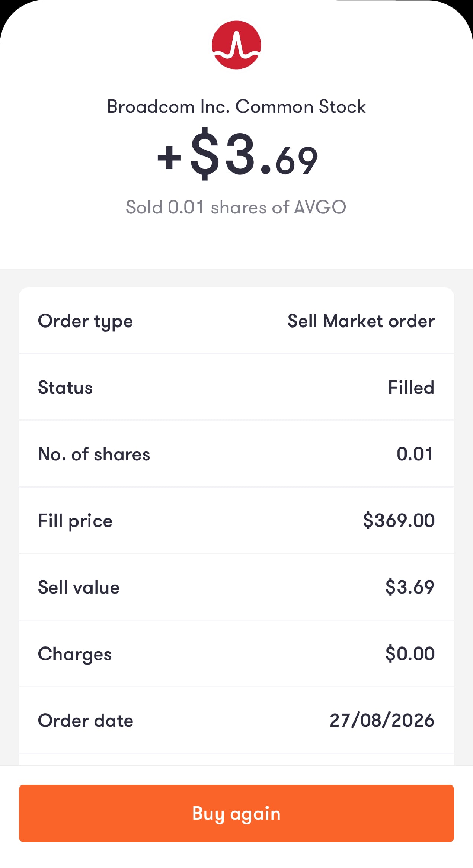This screenshot has width=473, height=868.
Task: Select the Order type row label
Action: point(85,321)
